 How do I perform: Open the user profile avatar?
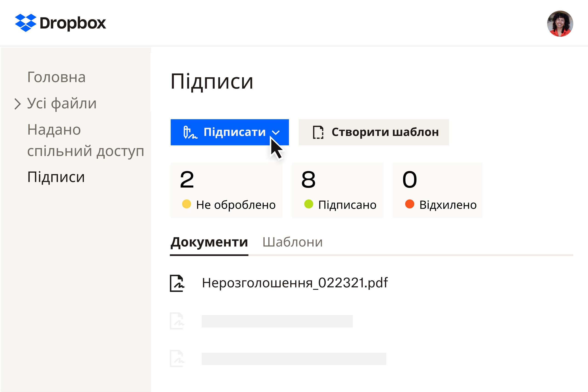(x=560, y=23)
